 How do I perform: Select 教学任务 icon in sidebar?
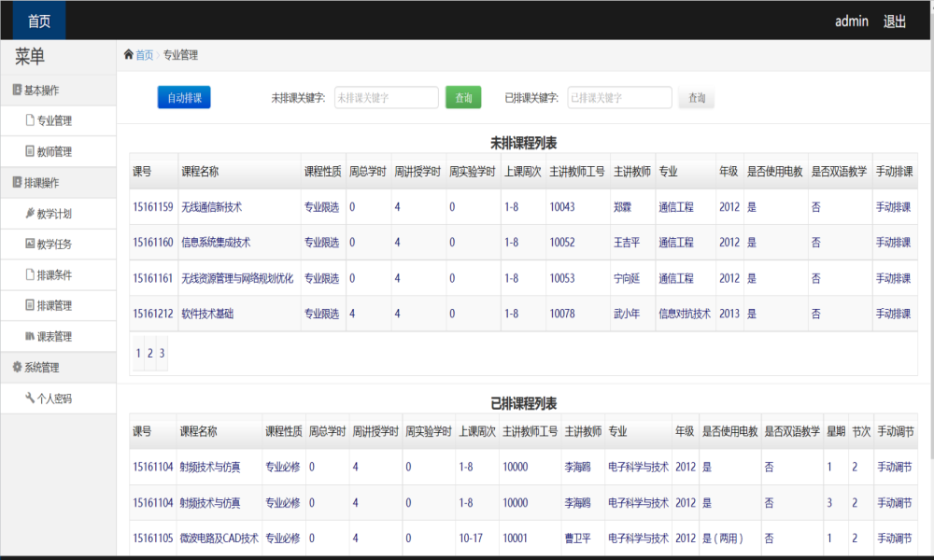[30, 244]
